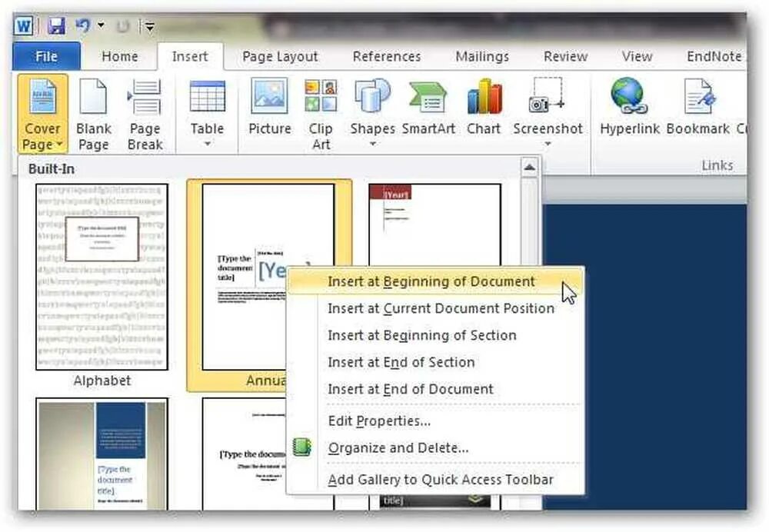Viewport: 769px width, 532px height.
Task: Insert a SmartArt graphic
Action: tap(428, 108)
